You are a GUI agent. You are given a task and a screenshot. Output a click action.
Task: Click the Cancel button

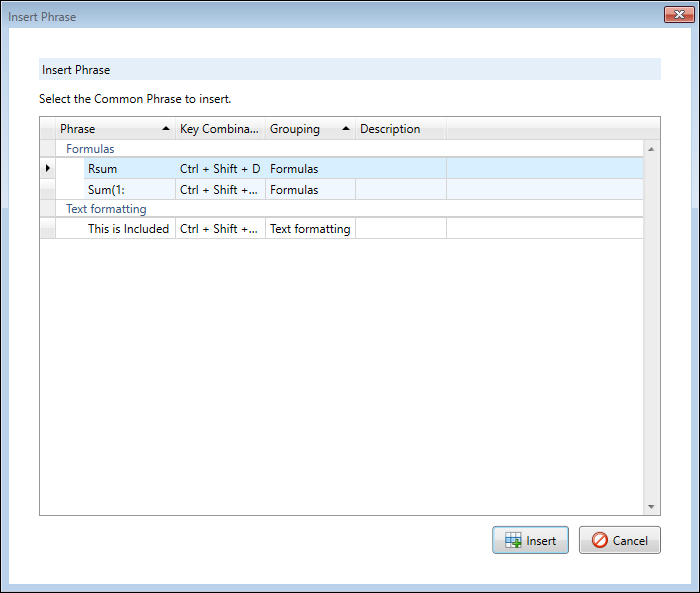[x=619, y=540]
